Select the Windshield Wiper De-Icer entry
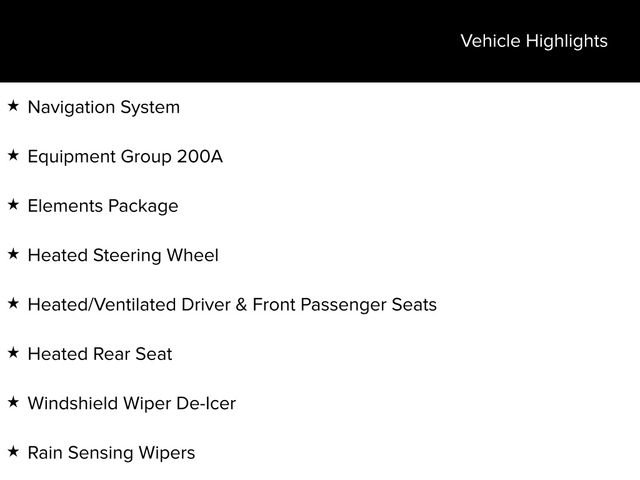640x480 pixels. pyautogui.click(x=131, y=404)
